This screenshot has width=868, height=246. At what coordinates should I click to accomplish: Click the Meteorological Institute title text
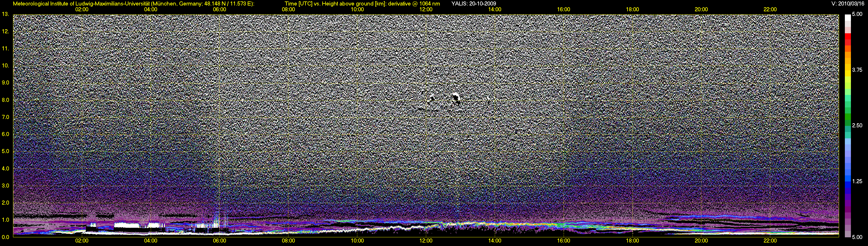click(133, 4)
